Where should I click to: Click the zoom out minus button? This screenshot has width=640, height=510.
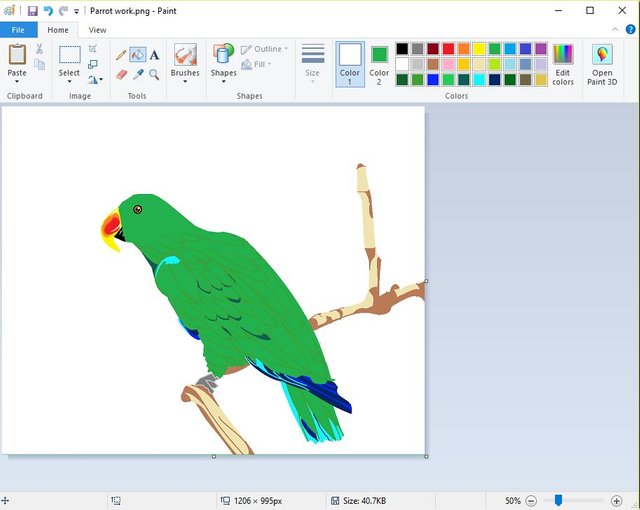pos(531,500)
